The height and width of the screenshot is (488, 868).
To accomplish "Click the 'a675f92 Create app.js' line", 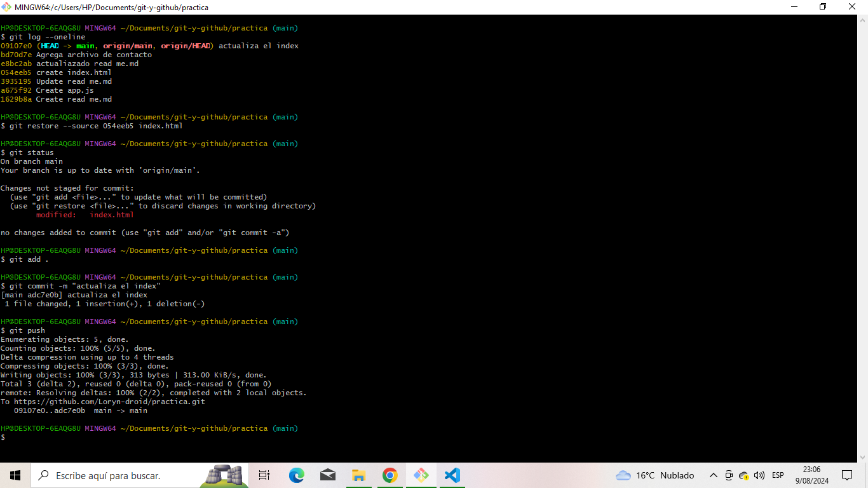I will pos(47,90).
